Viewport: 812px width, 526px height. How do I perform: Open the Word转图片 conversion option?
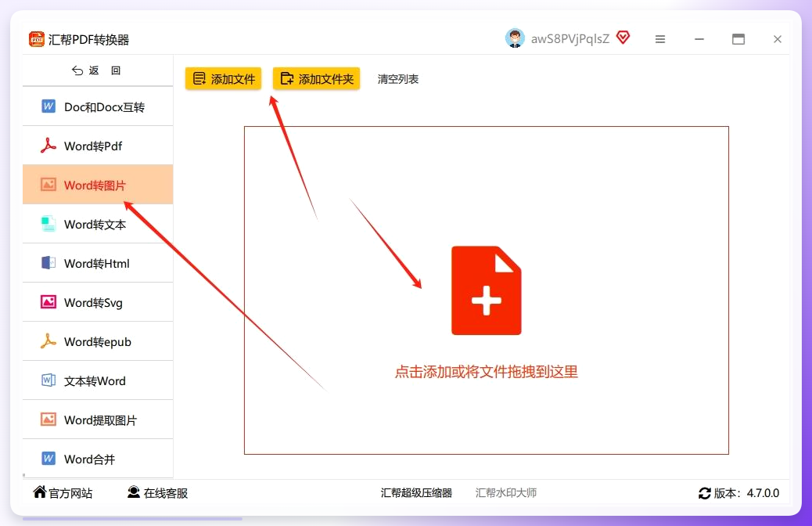pos(98,185)
